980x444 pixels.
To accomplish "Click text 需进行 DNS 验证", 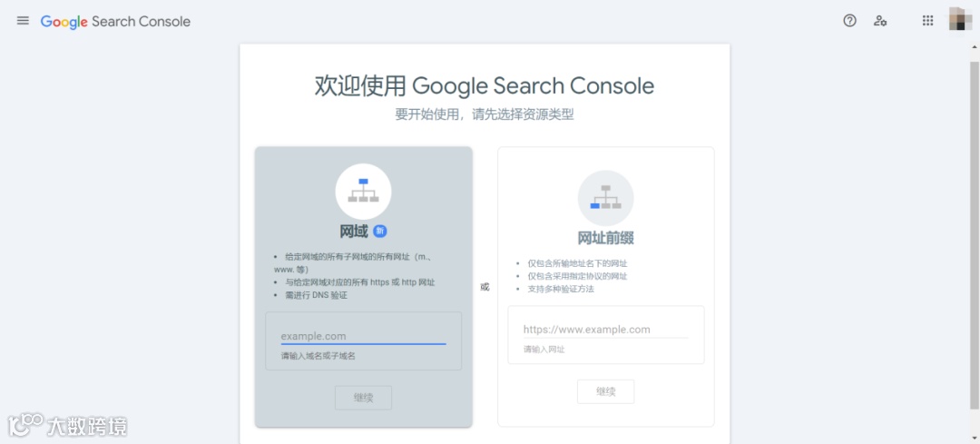I will click(x=317, y=295).
